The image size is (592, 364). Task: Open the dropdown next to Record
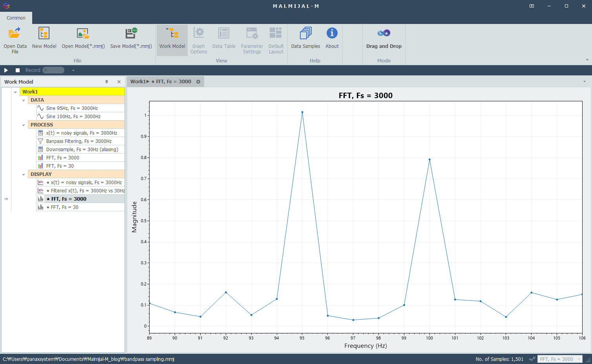click(73, 70)
